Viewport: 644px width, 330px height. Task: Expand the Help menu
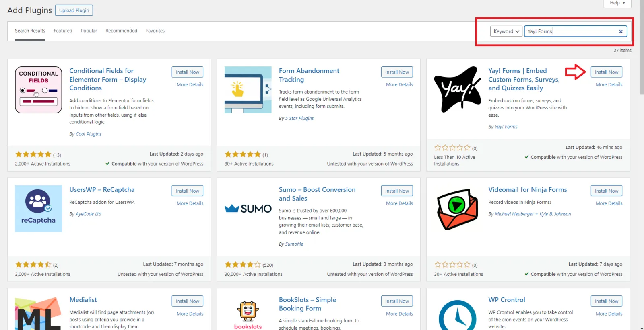(x=617, y=3)
